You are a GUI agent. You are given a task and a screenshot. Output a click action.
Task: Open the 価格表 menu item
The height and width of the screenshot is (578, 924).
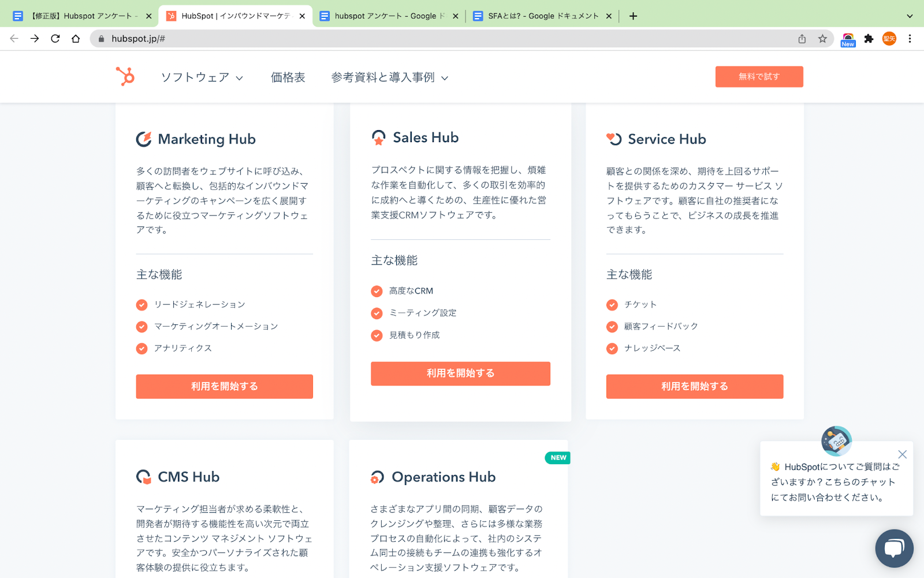[288, 77]
